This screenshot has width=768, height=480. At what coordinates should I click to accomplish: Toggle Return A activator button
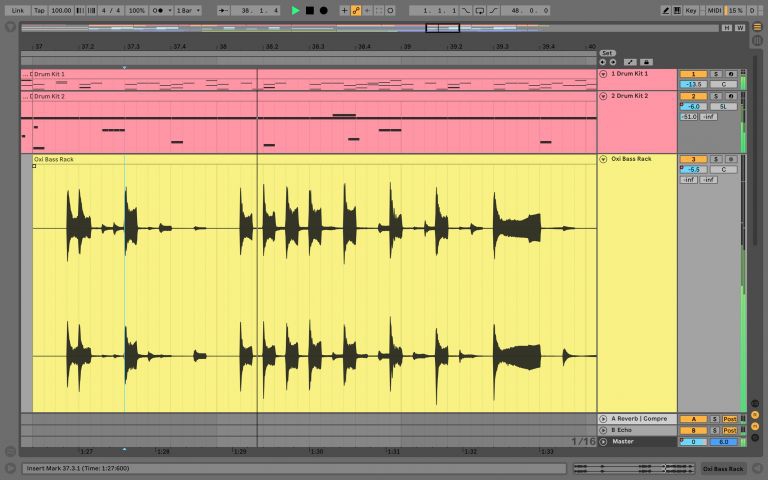693,419
